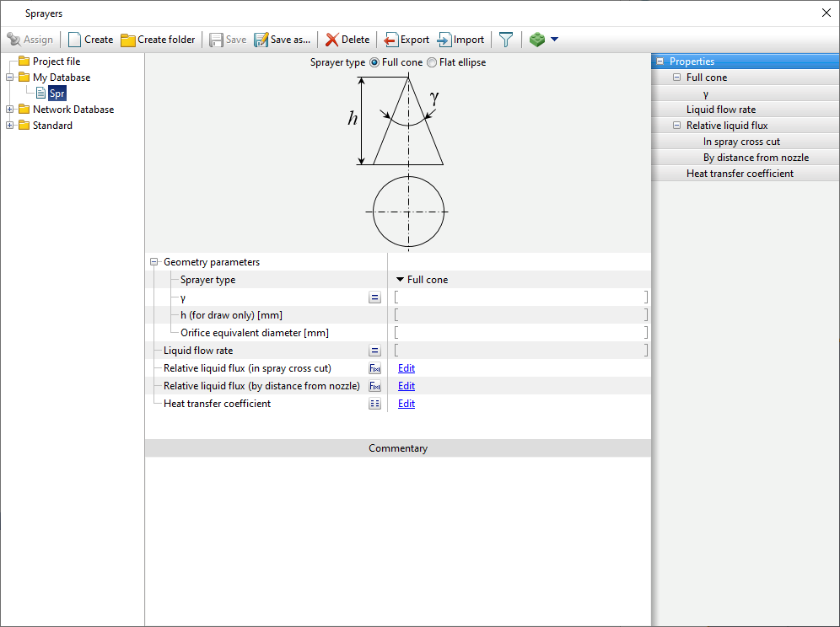The width and height of the screenshot is (840, 627).
Task: Click the table icon beside Heat transfer coefficient
Action: pyautogui.click(x=374, y=404)
